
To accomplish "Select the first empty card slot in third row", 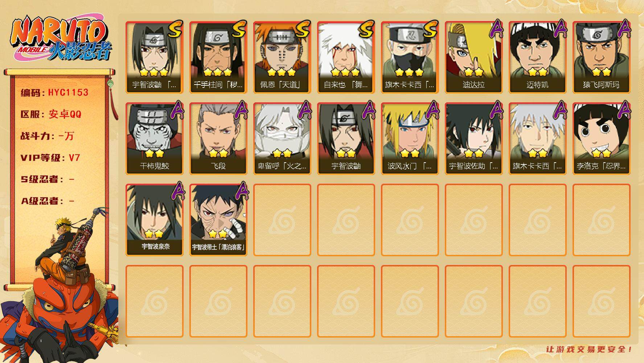I will click(282, 220).
